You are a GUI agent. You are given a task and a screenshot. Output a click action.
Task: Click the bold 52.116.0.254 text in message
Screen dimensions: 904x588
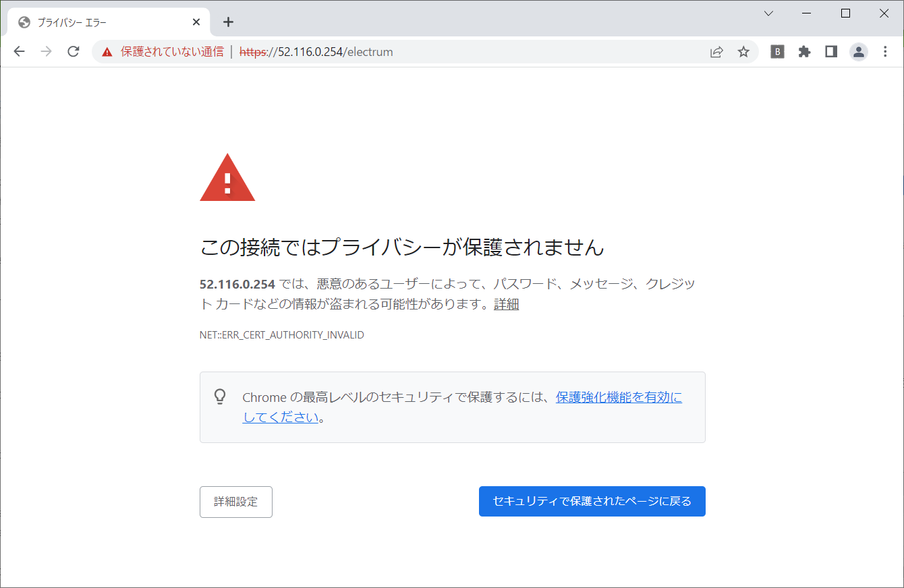(237, 284)
